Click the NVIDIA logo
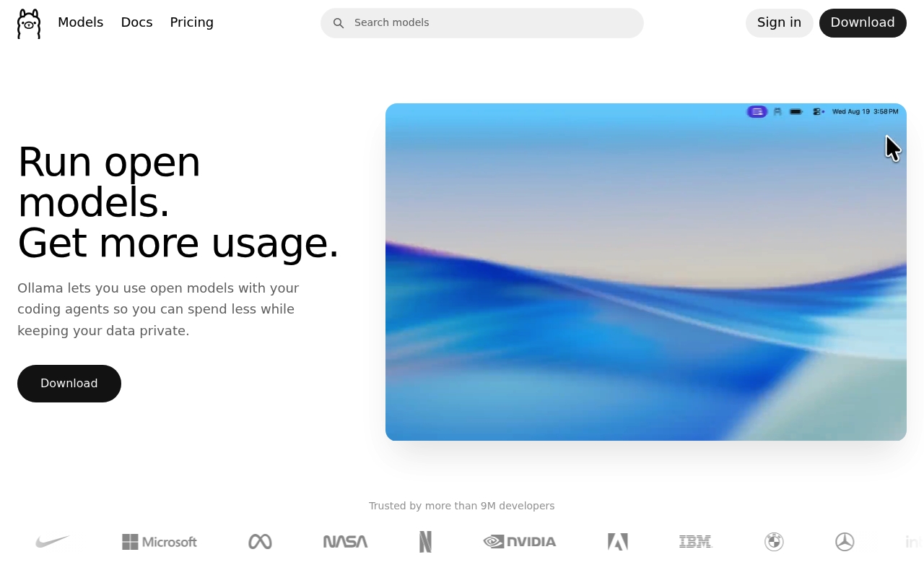Viewport: 924px width, 578px height. click(520, 542)
